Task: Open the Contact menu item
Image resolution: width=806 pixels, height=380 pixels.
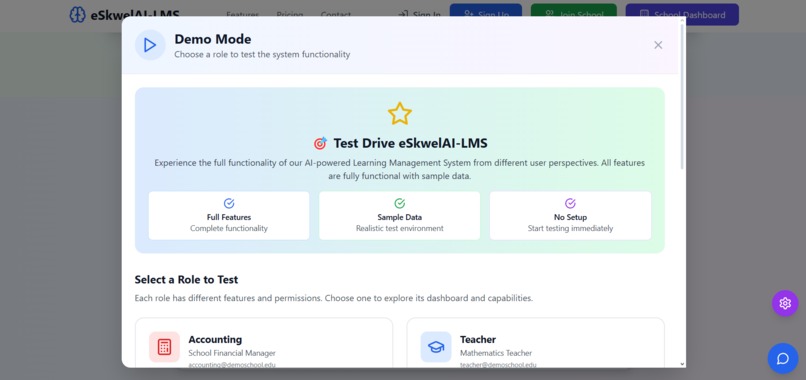Action: (x=336, y=15)
